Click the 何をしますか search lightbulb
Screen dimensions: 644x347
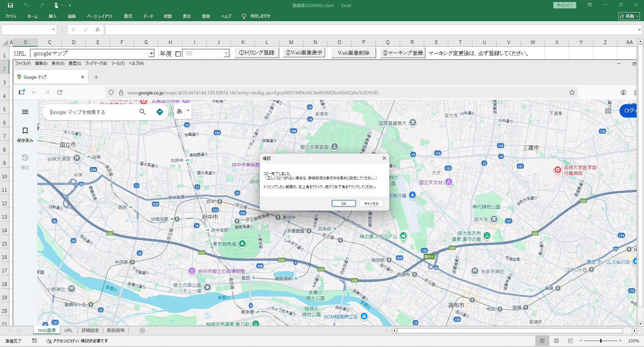tap(244, 16)
